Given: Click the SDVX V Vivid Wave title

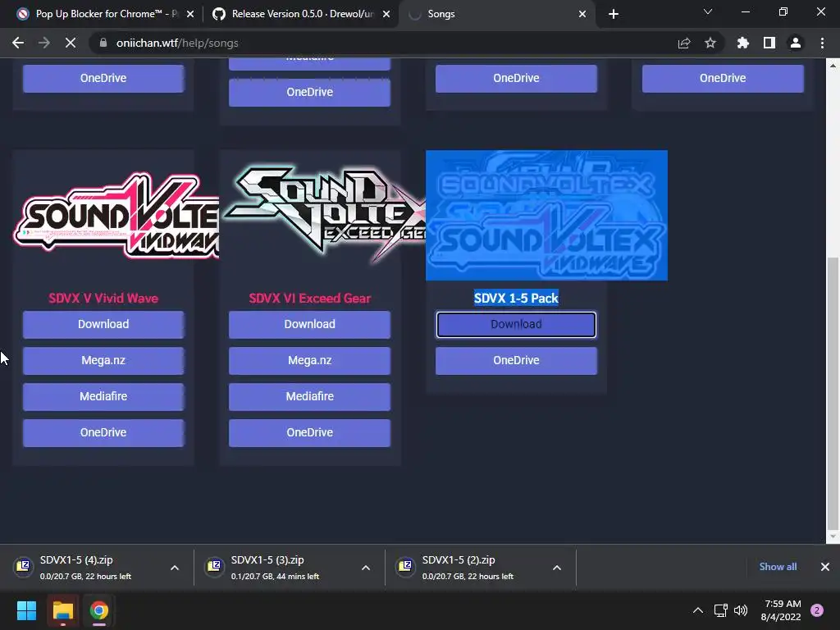Looking at the screenshot, I should (x=103, y=299).
